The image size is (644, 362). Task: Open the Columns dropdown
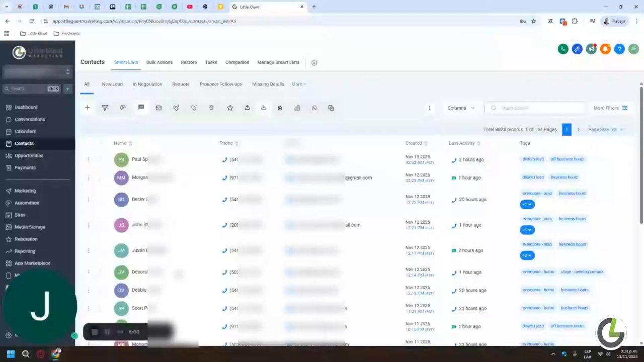tap(461, 108)
